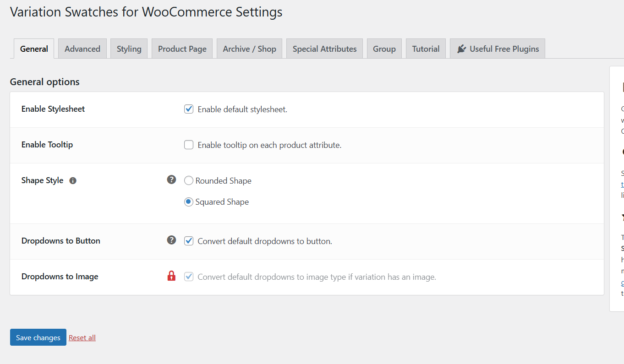Switch to the Group tab
The height and width of the screenshot is (364, 624).
click(x=384, y=49)
